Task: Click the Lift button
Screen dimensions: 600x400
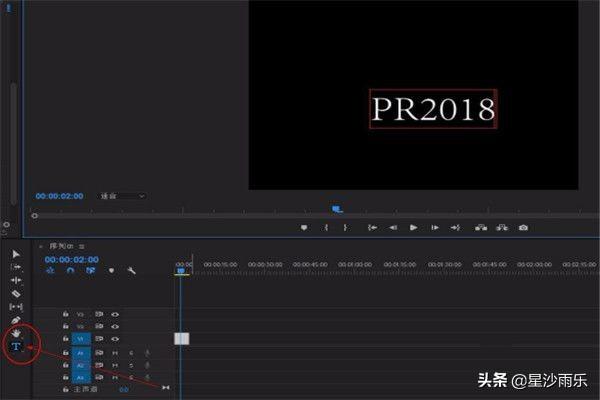Action: [x=481, y=228]
